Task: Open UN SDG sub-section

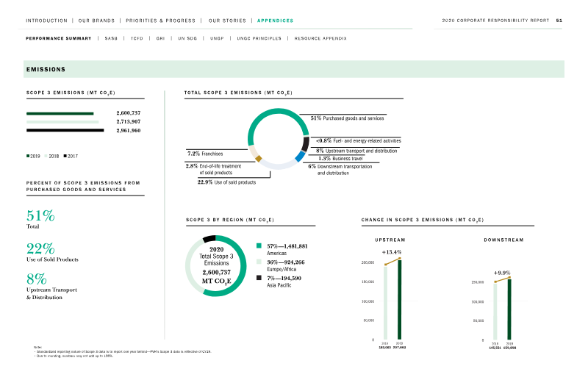Action: tap(187, 38)
